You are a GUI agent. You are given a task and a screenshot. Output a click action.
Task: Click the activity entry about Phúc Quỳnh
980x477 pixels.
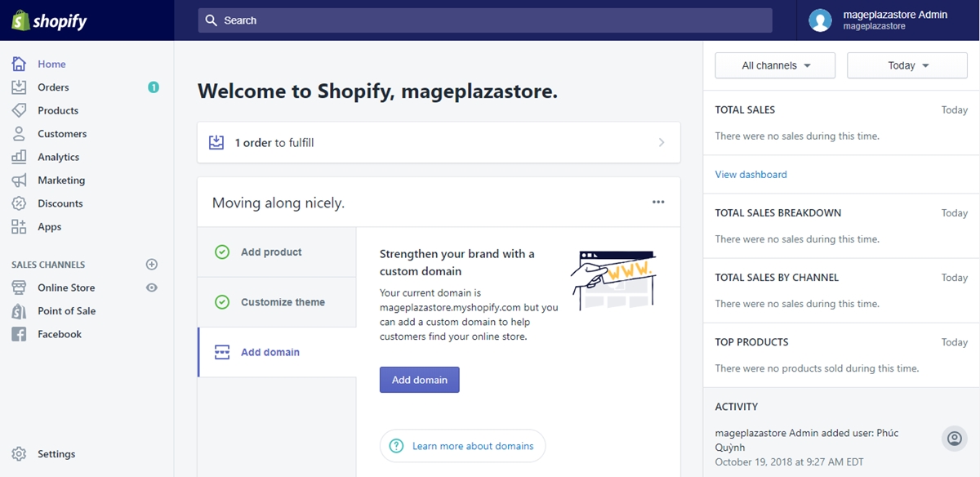[x=807, y=440]
